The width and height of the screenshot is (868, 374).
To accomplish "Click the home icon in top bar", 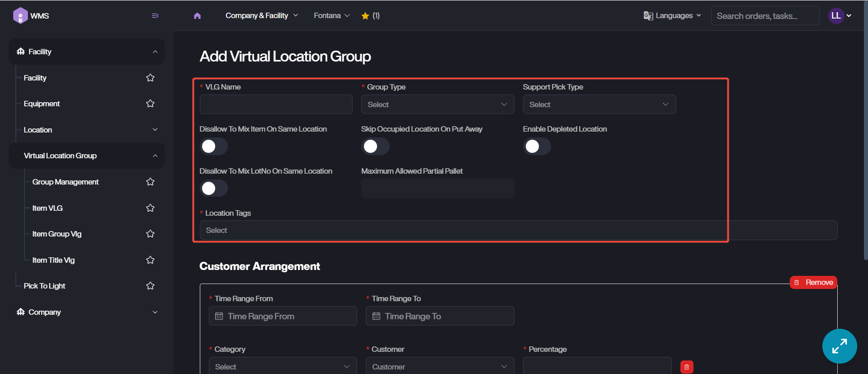I will click(x=197, y=16).
